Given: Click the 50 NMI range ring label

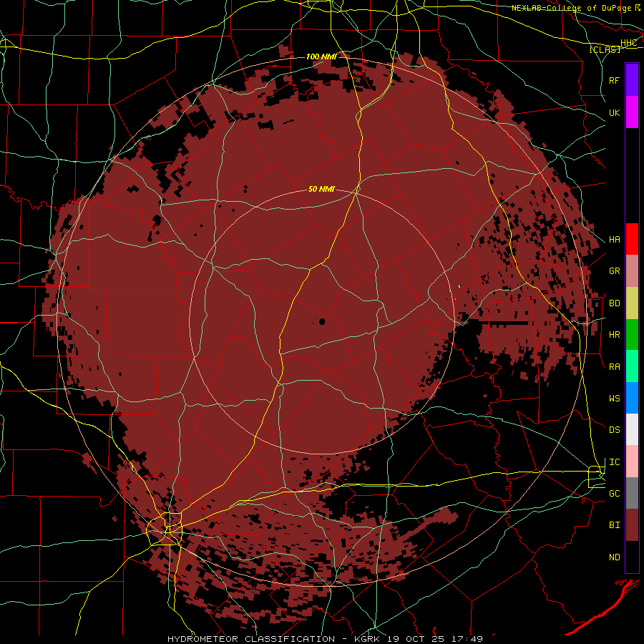Looking at the screenshot, I should (x=321, y=190).
